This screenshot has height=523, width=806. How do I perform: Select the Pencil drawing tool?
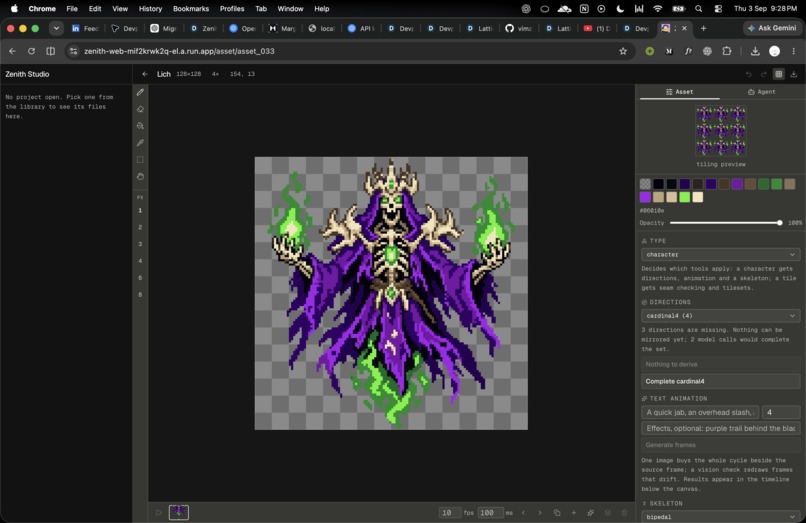(140, 93)
